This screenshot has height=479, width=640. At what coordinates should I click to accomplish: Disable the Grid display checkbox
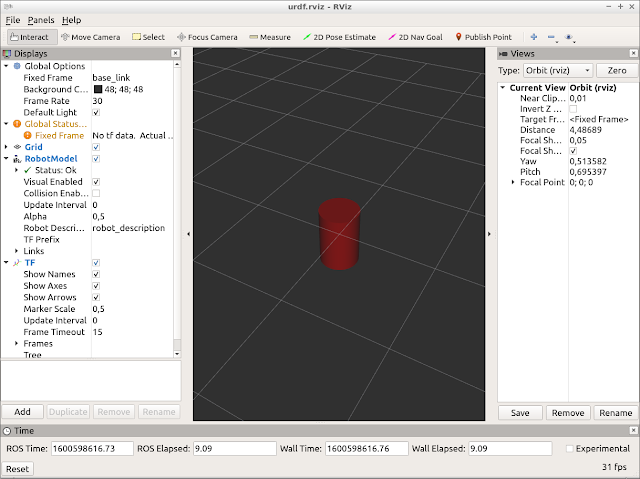click(x=96, y=147)
